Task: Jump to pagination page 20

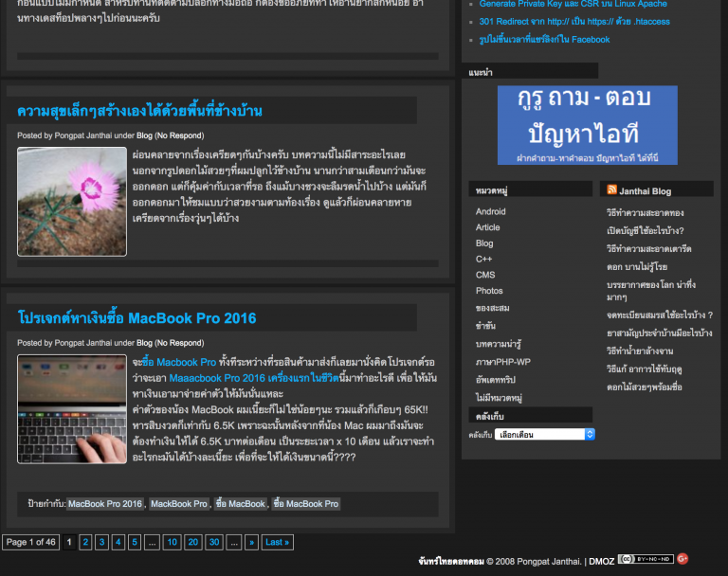Action: tap(193, 542)
